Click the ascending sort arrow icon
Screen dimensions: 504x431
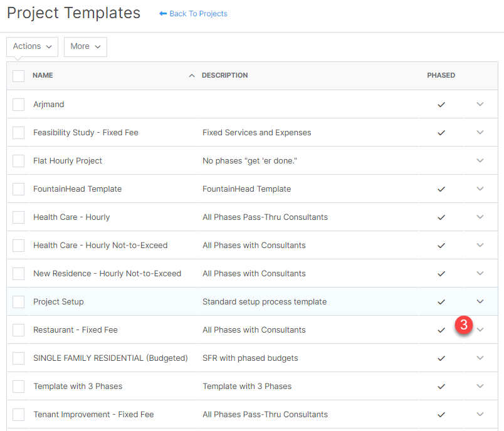(192, 75)
